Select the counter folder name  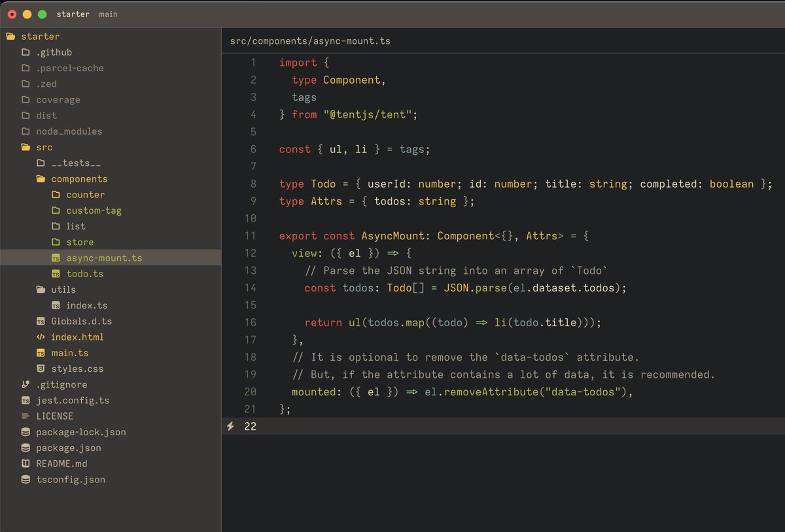coord(86,195)
